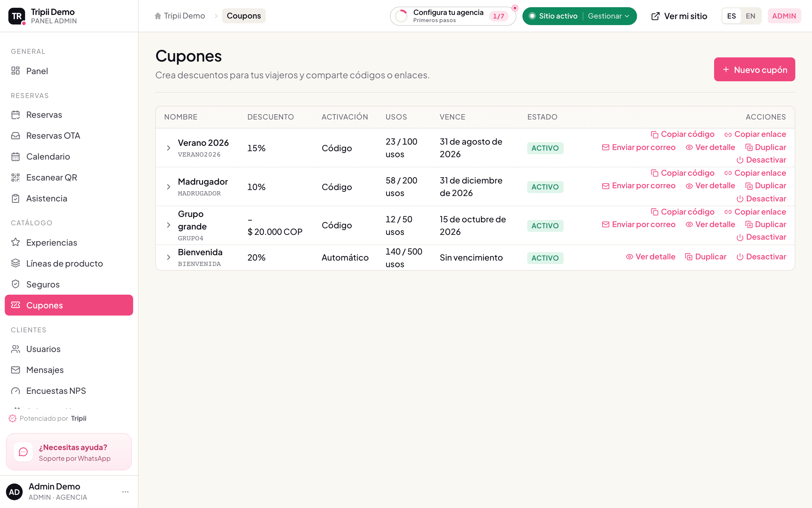Copy code for Verano 2026 coupon
812x508 pixels.
(682, 134)
